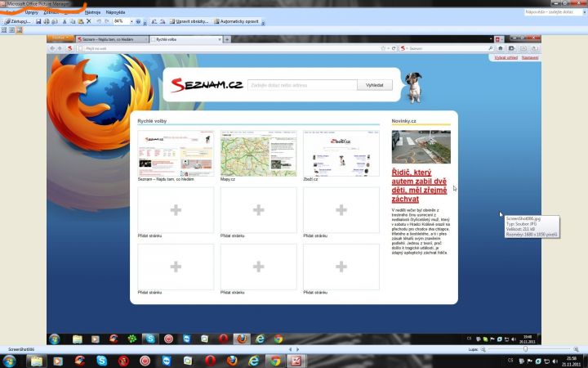Open Internet Explorer from bottom Windows taskbar
The image size is (588, 368).
coord(253,361)
